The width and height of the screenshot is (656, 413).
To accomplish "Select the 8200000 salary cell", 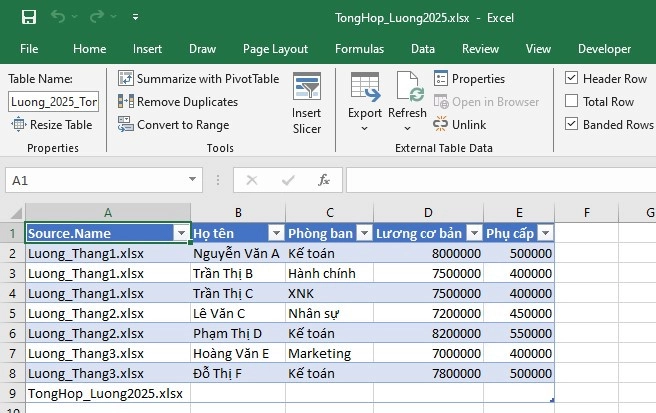I will (428, 333).
